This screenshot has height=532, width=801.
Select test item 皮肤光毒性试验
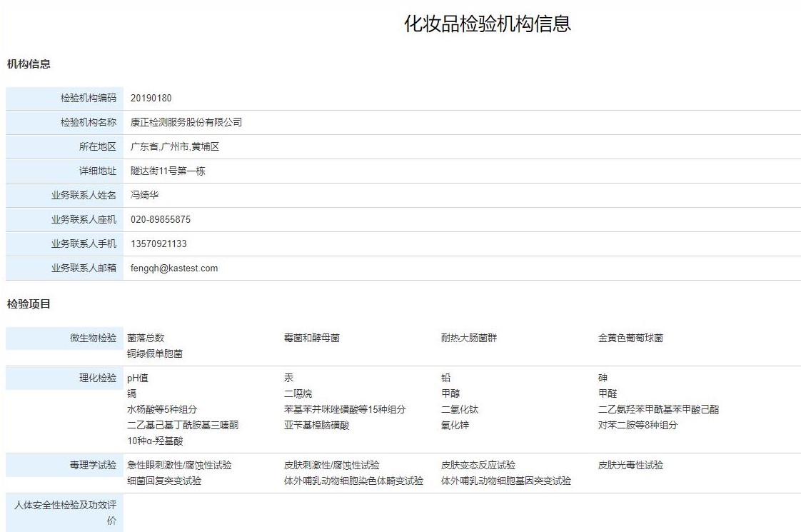[x=630, y=465]
